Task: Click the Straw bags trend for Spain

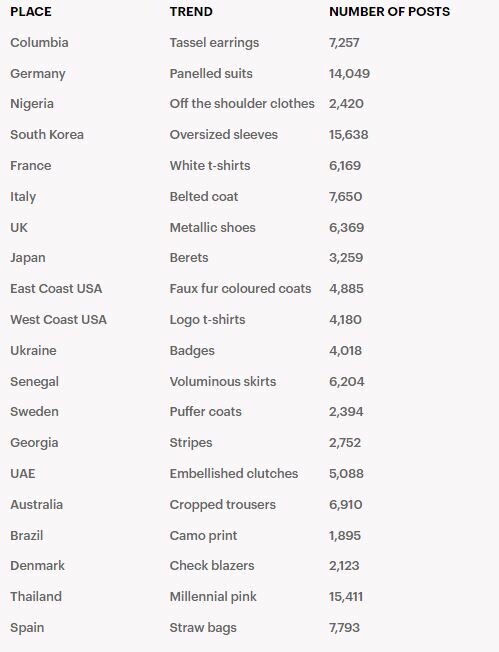Action: pos(203,628)
